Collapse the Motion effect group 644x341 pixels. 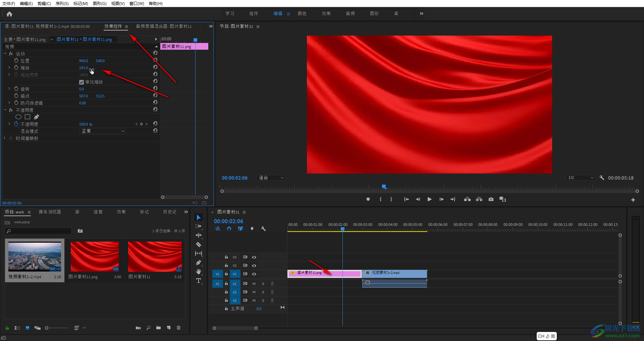(5, 53)
